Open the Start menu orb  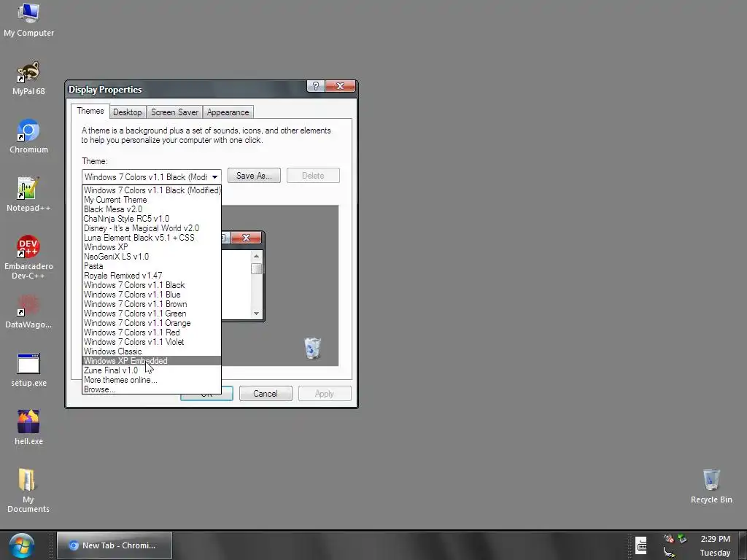21,545
